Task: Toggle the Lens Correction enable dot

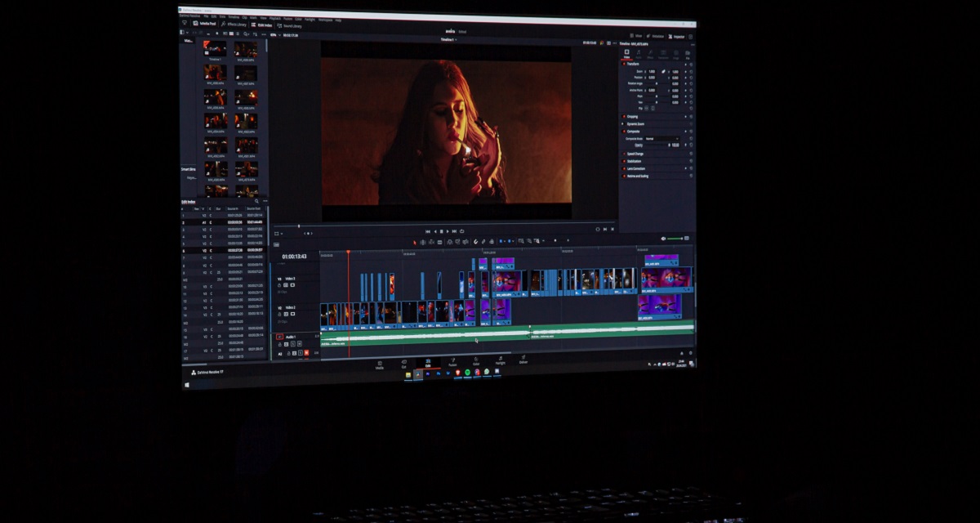Action: (x=623, y=168)
